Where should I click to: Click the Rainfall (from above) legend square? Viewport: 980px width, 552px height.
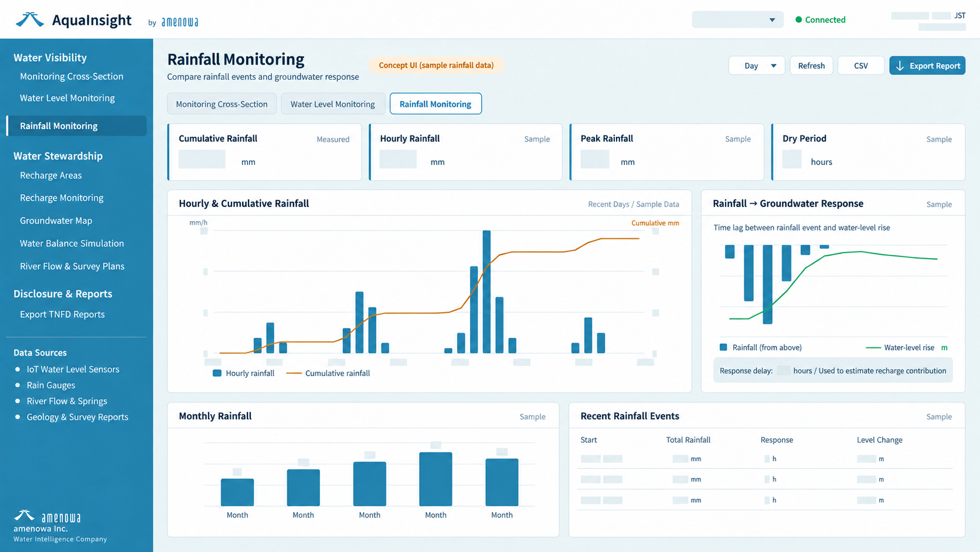coord(723,347)
